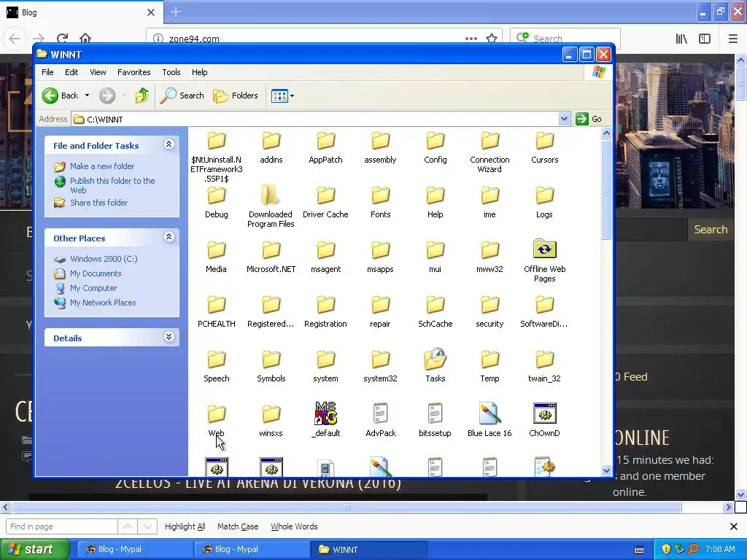Screen dimensions: 747x560
Task: Collapse the Other Places panel
Action: [x=169, y=237]
